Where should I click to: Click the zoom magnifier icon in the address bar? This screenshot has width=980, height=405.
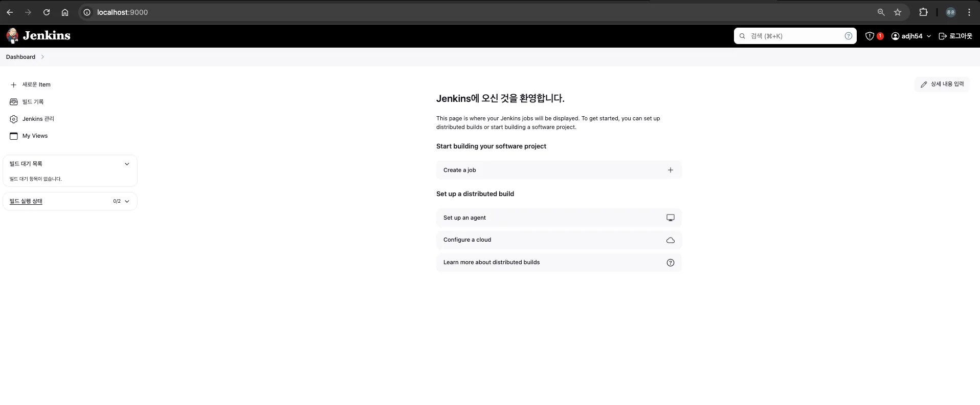tap(881, 12)
